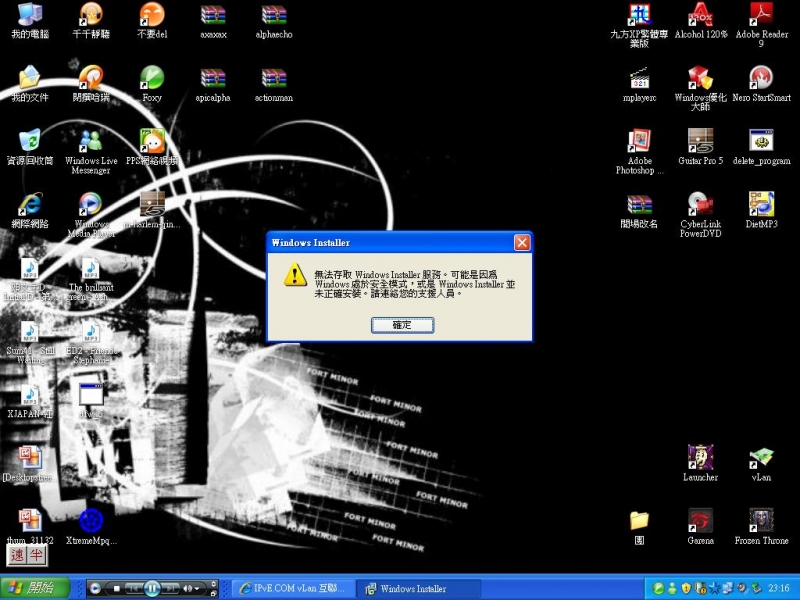Toggle mute on the taskbar media player
Image resolution: width=800 pixels, height=600 pixels.
(x=187, y=588)
